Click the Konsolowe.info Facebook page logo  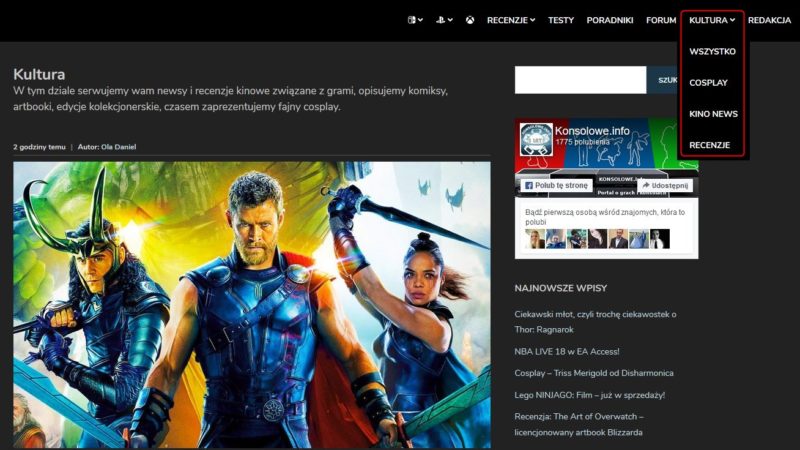tap(536, 140)
